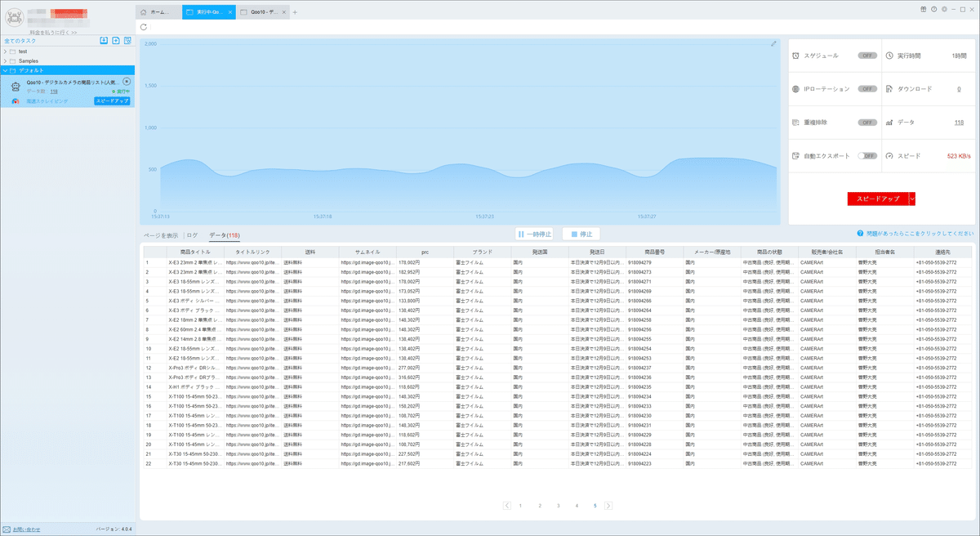
Task: Close the running 実行中-Qo... tab
Action: pos(230,12)
